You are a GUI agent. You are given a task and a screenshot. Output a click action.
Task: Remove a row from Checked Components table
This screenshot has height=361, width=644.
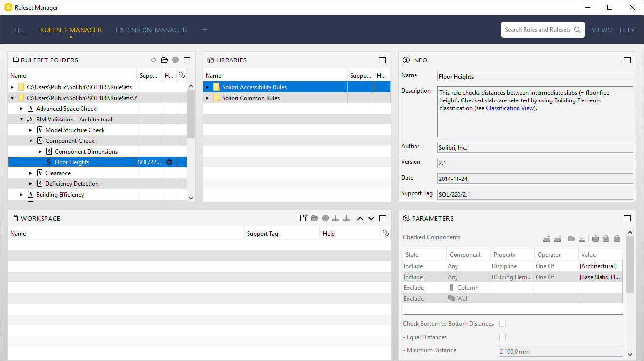tap(558, 239)
